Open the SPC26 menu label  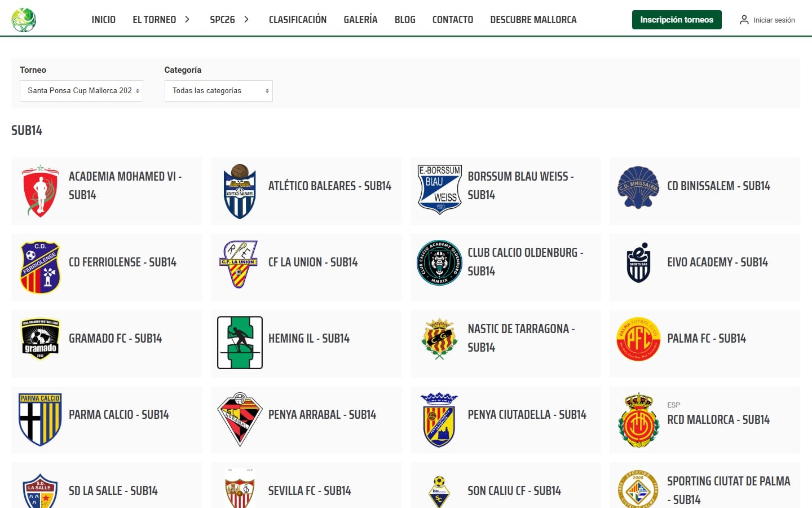223,20
